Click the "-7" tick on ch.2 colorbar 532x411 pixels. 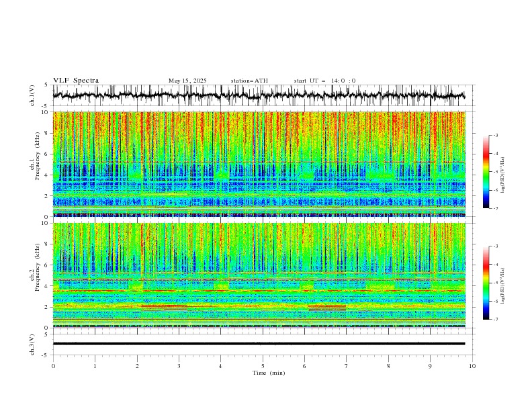tap(496, 320)
